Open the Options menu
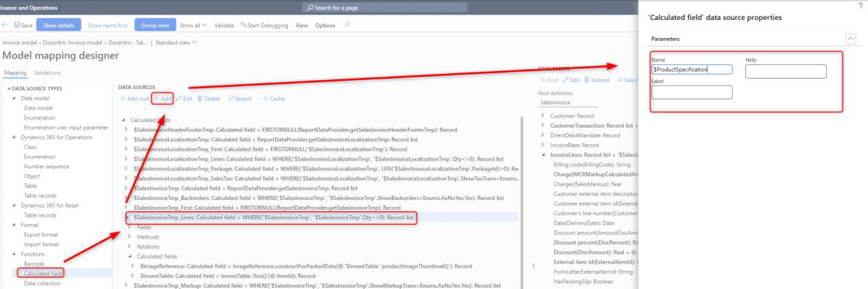The image size is (868, 289). point(325,26)
